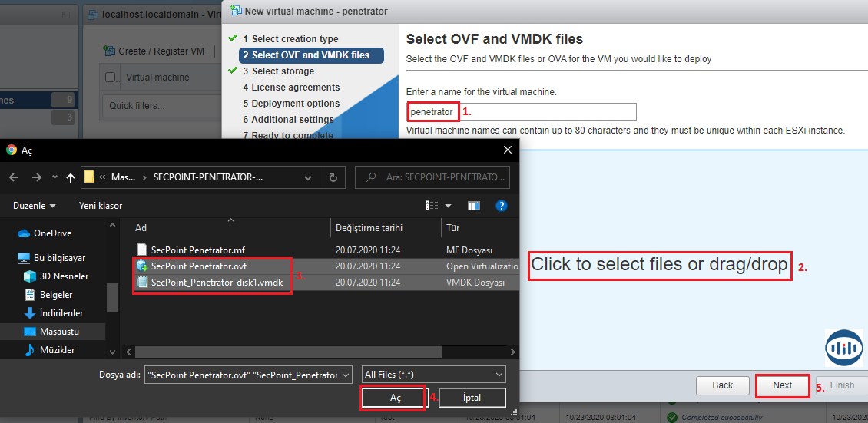Toggle the preview pane icon
The height and width of the screenshot is (423, 868).
[474, 206]
